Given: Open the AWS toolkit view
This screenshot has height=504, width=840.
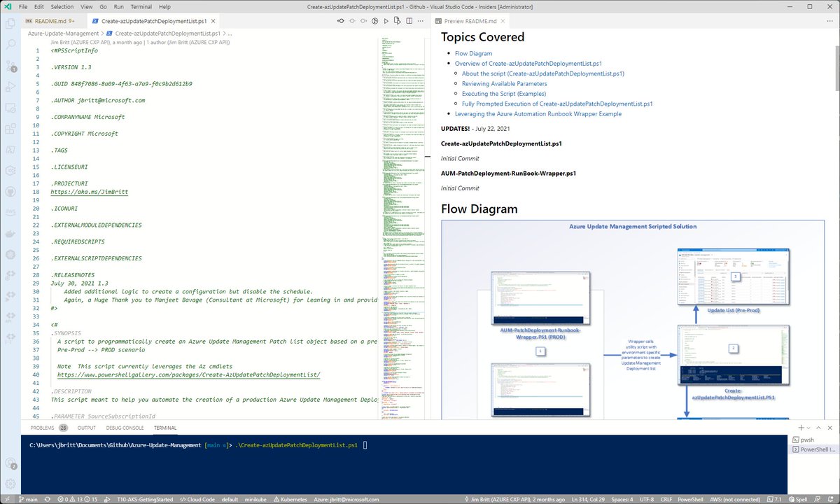Looking at the screenshot, I should click(10, 213).
